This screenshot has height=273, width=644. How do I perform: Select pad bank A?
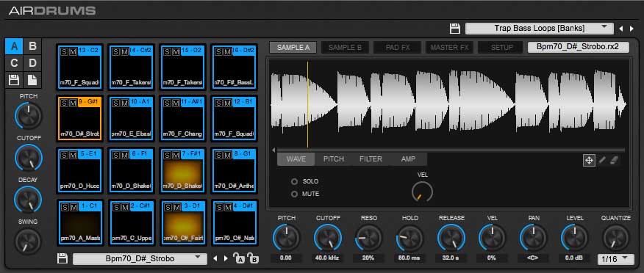pyautogui.click(x=14, y=46)
